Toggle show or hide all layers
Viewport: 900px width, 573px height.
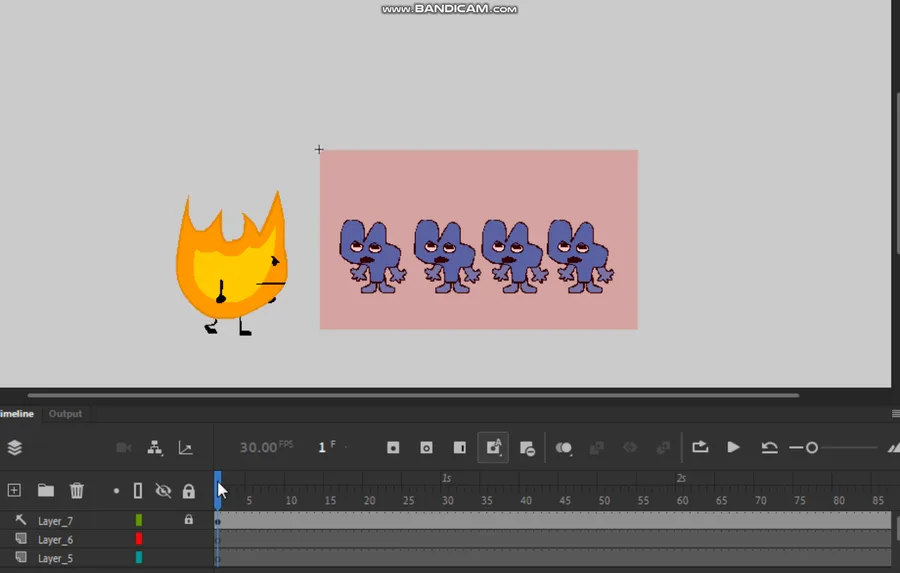click(163, 491)
